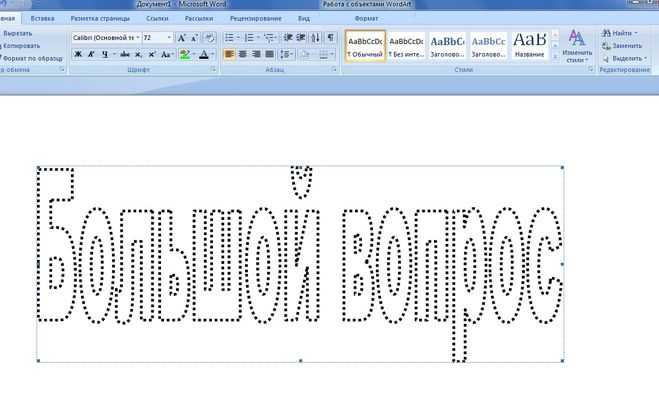659x393 pixels.
Task: Clear formatting with eraser icon
Action: coord(209,38)
